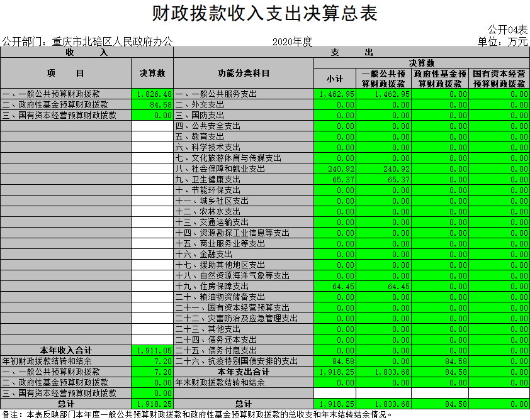Select the 本年收入合计 label
530x420 pixels.
66,350
